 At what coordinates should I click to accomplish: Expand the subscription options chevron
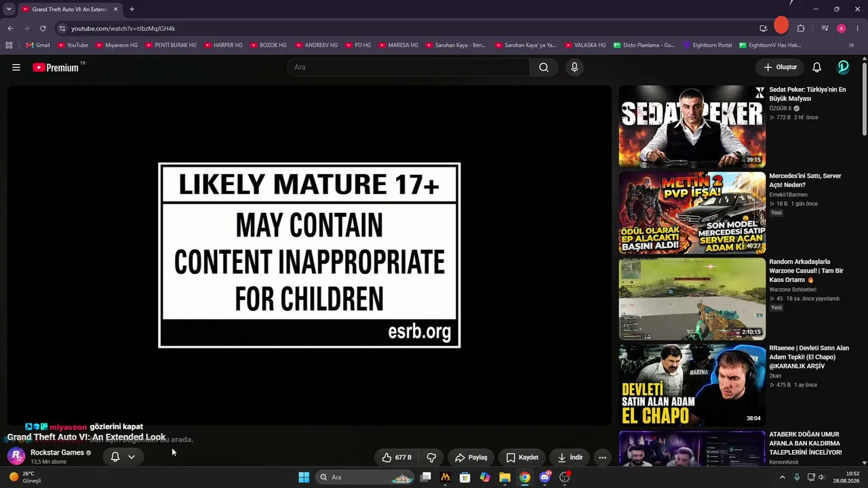point(132,457)
